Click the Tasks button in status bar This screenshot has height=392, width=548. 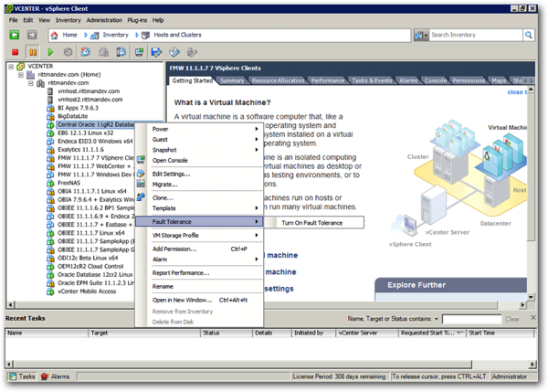[x=22, y=376]
